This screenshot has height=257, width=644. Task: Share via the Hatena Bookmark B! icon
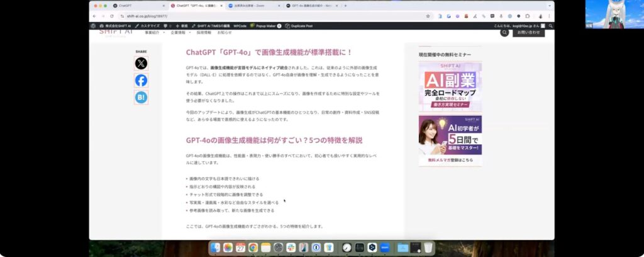point(141,97)
